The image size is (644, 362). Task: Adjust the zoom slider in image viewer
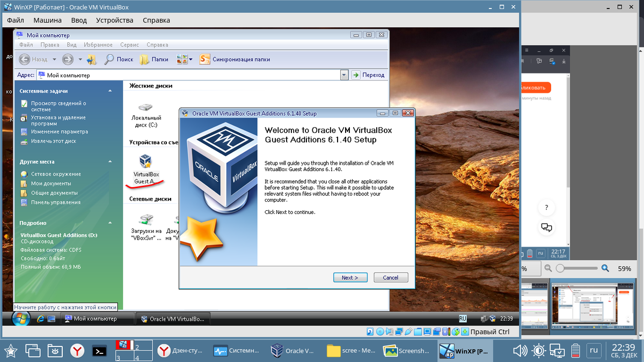tap(561, 268)
